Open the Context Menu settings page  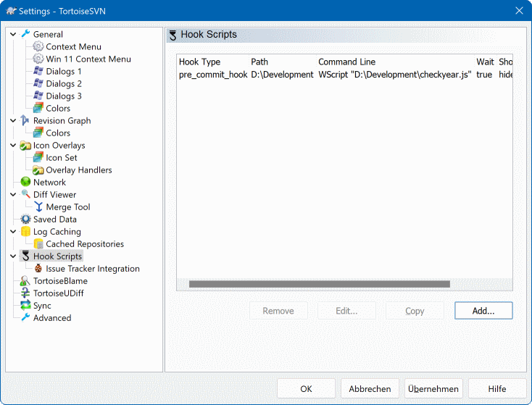[x=74, y=46]
